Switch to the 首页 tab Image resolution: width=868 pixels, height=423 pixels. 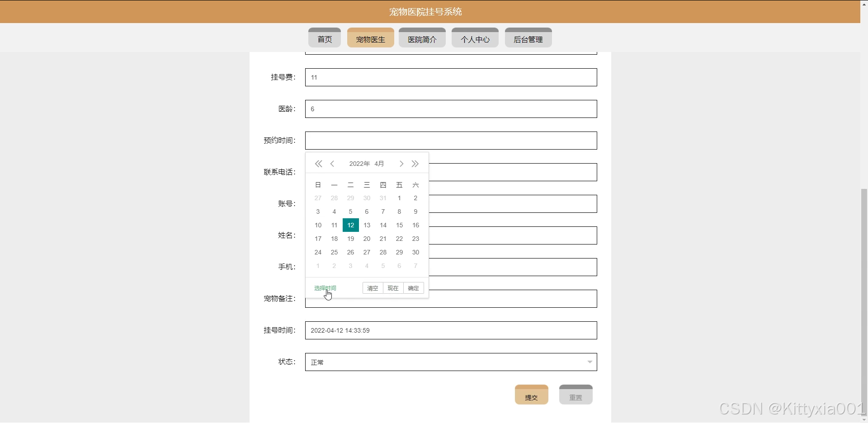click(325, 39)
